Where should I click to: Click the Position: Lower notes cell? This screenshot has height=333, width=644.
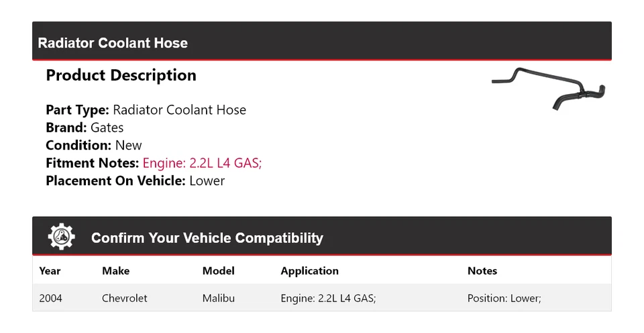(504, 298)
